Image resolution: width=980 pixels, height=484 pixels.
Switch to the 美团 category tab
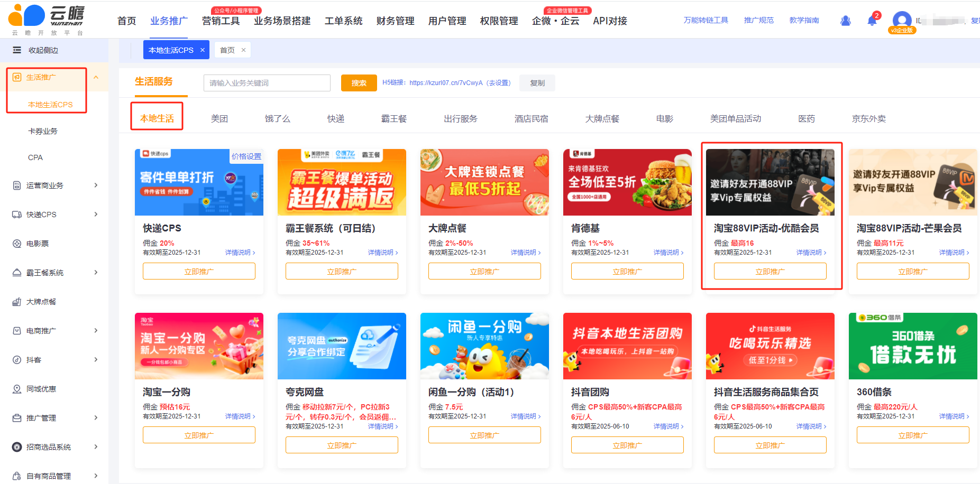coord(219,119)
